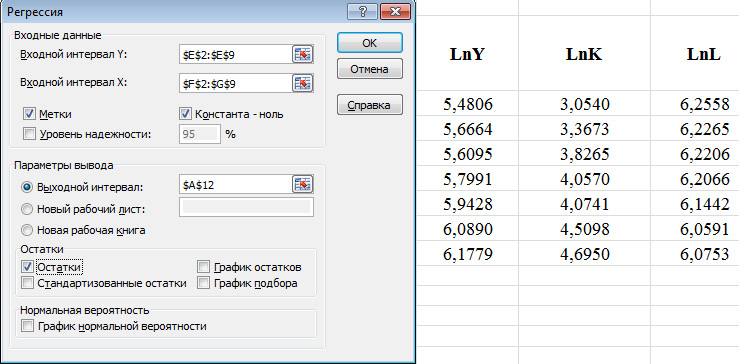Select Выходной интервал radio option
This screenshot has height=364, width=739.
(x=27, y=187)
